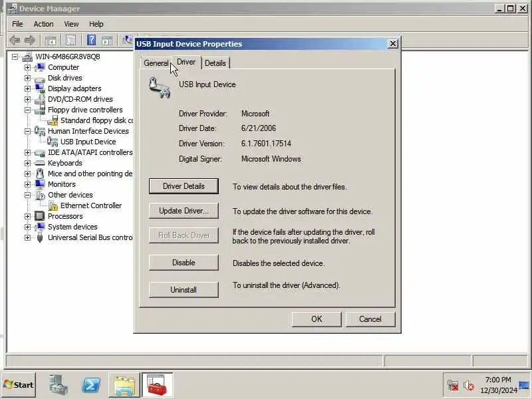Click the muted volume tray icon
532x399 pixels.
(x=469, y=386)
